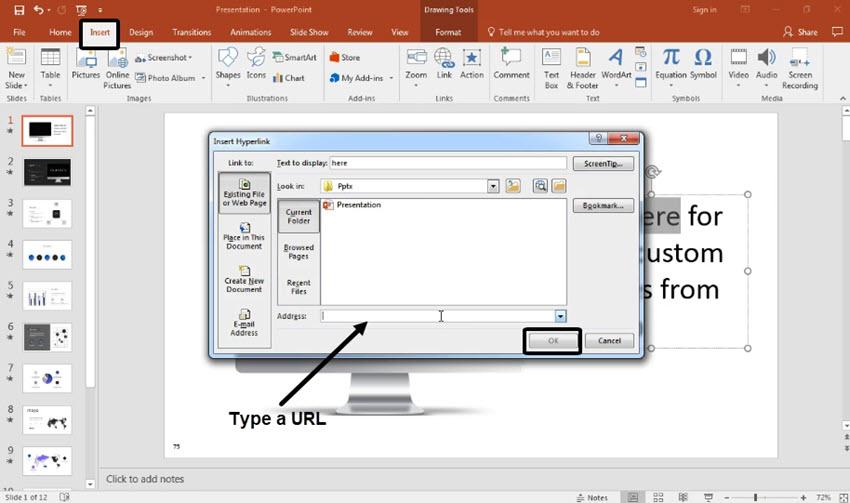Switch to the Design ribbon tab
850x503 pixels.
[x=141, y=33]
